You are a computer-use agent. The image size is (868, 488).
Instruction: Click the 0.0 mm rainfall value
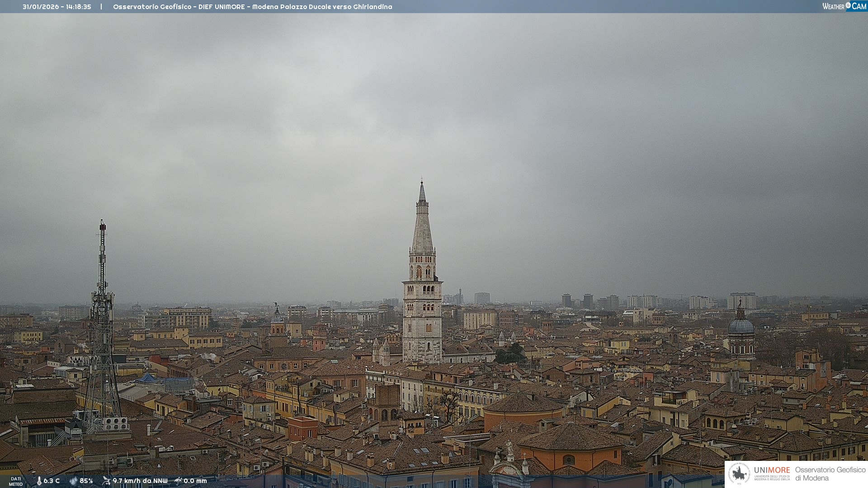[195, 481]
